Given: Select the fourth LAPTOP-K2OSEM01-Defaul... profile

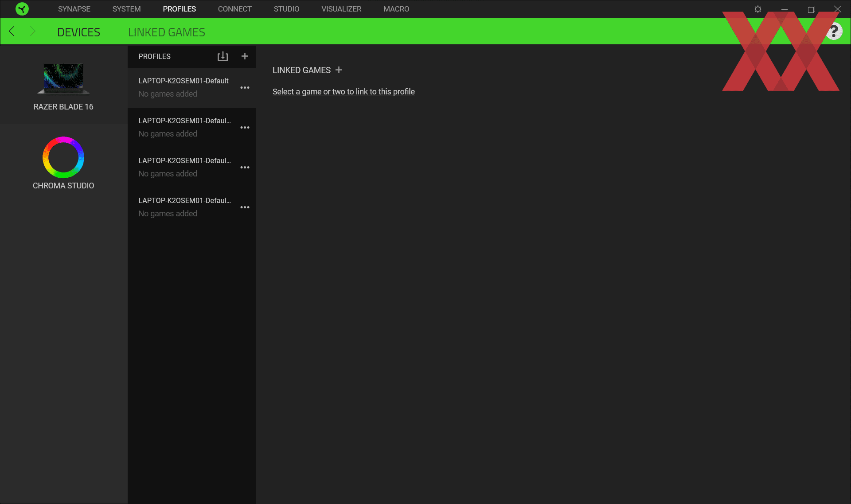Looking at the screenshot, I should [x=192, y=207].
